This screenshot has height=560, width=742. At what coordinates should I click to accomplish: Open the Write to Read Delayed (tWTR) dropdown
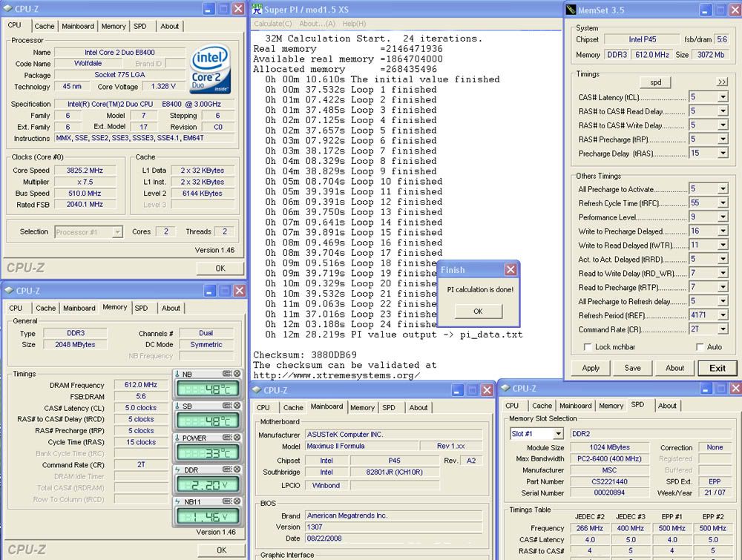click(723, 245)
